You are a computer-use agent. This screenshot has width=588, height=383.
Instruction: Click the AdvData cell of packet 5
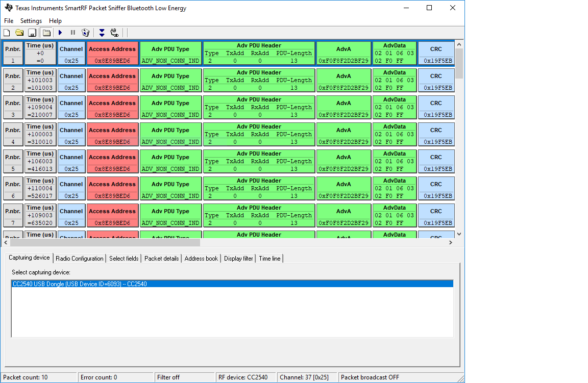coord(395,161)
